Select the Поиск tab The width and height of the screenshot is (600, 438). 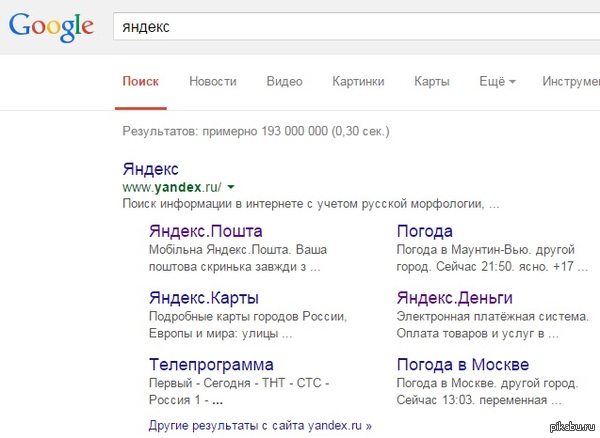140,81
